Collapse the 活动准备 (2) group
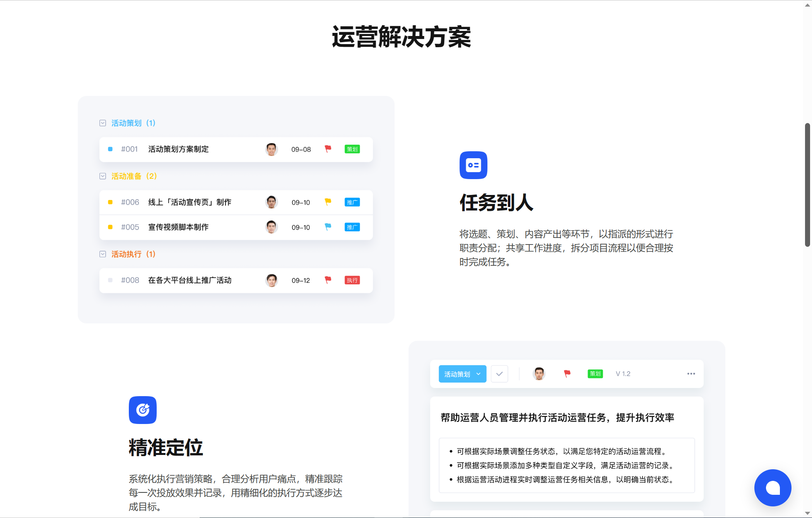This screenshot has width=812, height=518. (103, 176)
